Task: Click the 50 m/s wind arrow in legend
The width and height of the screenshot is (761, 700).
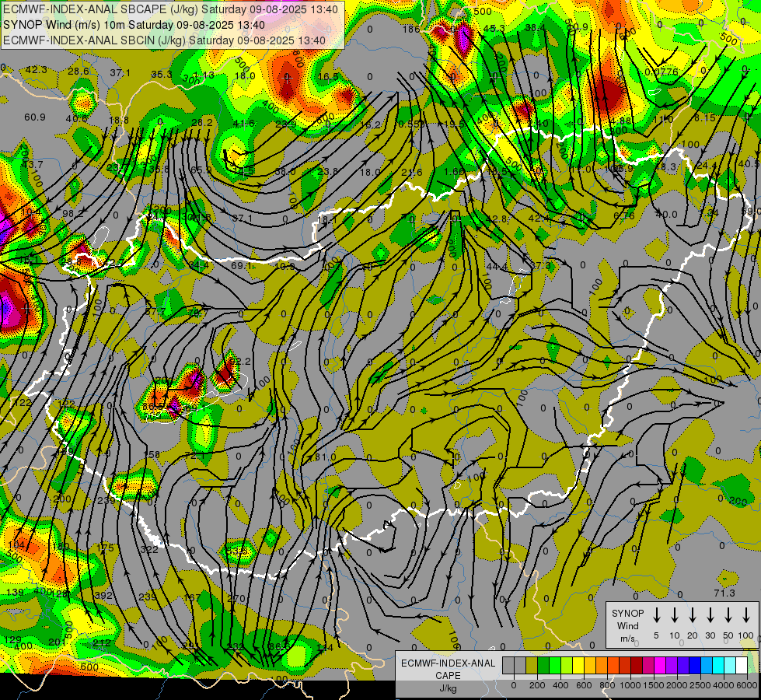Action: [x=728, y=614]
